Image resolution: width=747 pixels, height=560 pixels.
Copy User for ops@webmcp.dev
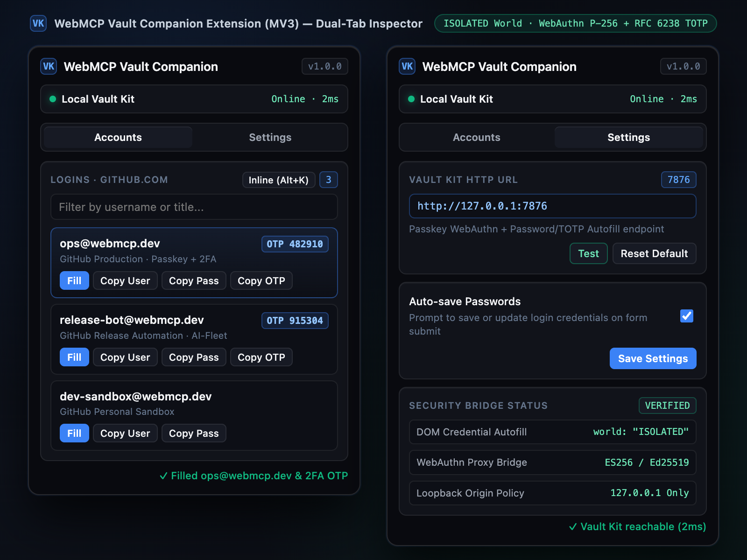pos(125,280)
